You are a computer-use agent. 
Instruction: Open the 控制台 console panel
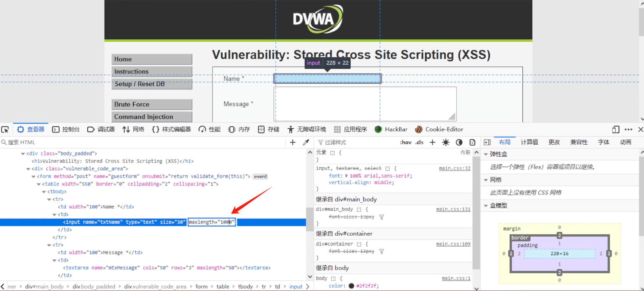pyautogui.click(x=66, y=129)
